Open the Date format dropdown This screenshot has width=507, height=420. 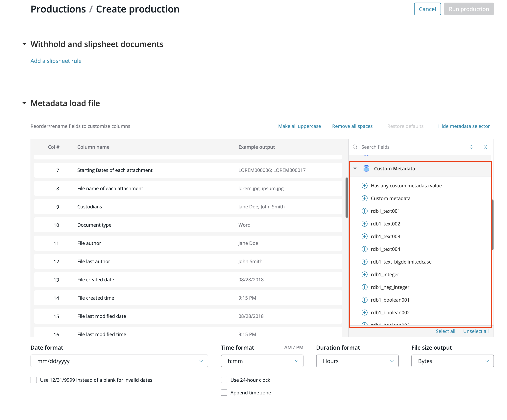coord(119,361)
